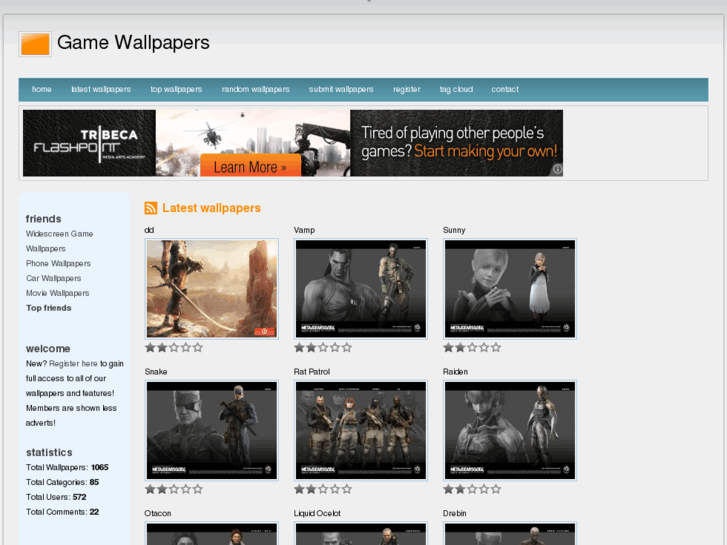Open the dd wallpaper thumbnail
The width and height of the screenshot is (727, 545).
click(x=212, y=289)
